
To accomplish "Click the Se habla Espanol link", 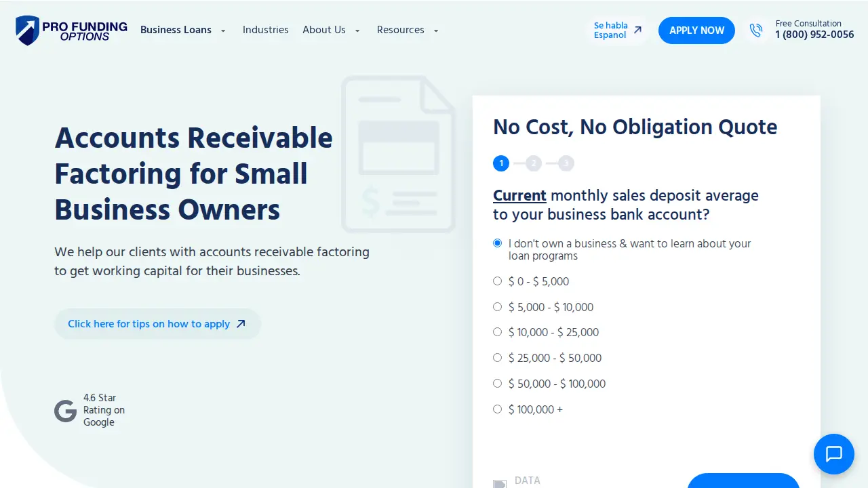I will click(x=617, y=30).
